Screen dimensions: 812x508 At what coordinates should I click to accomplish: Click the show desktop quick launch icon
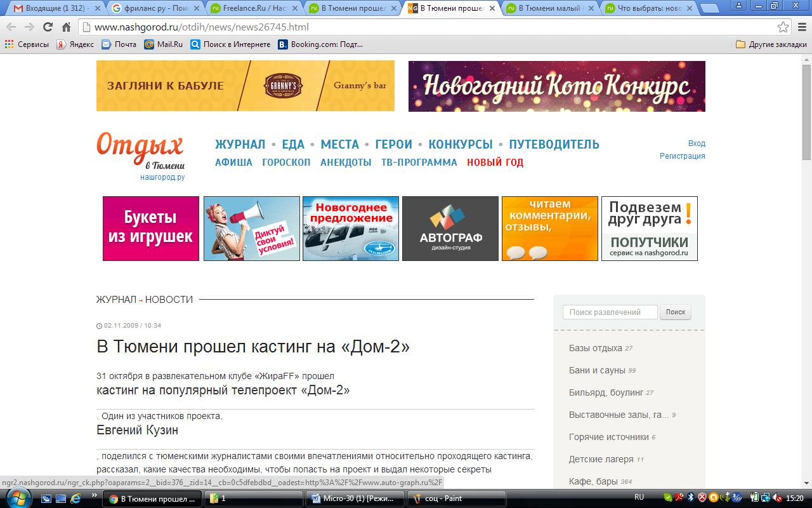pos(47,498)
